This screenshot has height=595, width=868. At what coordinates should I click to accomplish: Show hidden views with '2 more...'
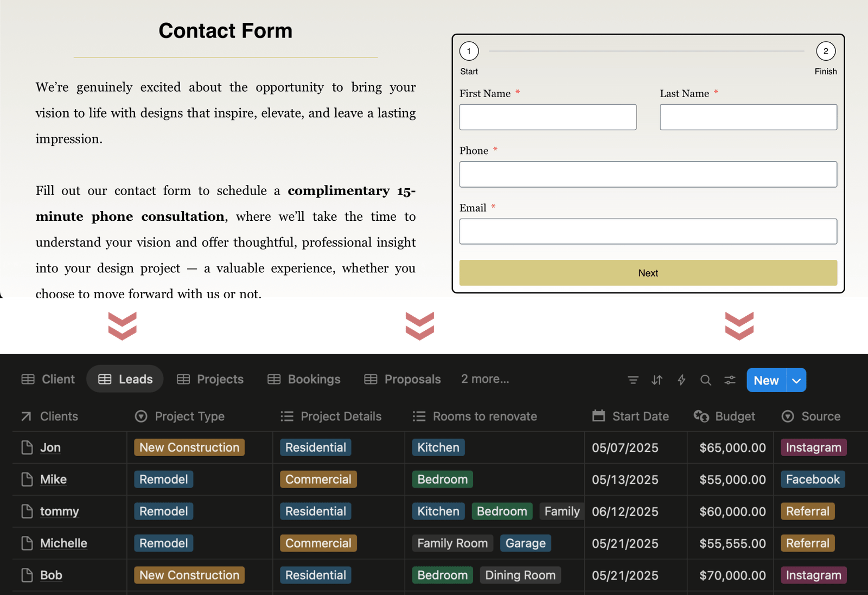coord(485,379)
